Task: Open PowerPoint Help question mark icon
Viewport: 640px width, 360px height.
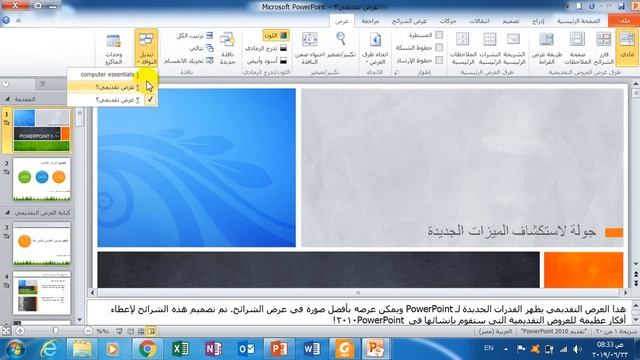Action: tap(6, 20)
